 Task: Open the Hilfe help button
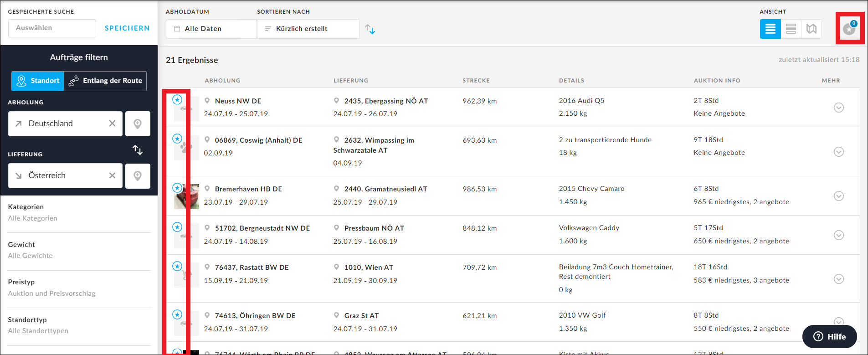pyautogui.click(x=829, y=336)
